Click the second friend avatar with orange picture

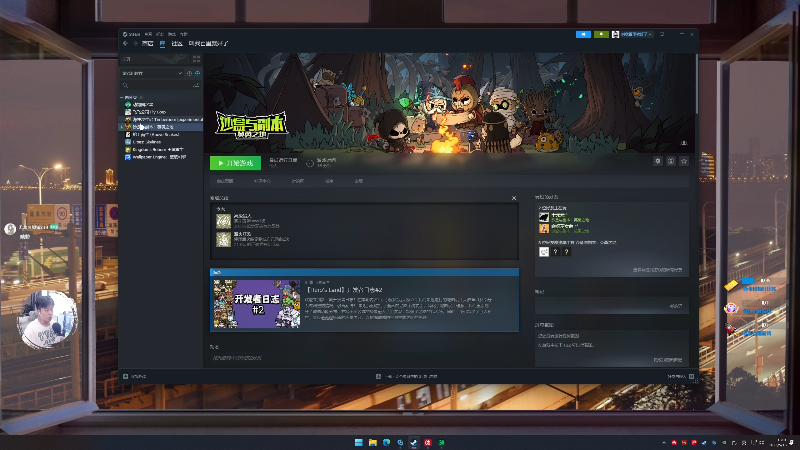coord(544,229)
